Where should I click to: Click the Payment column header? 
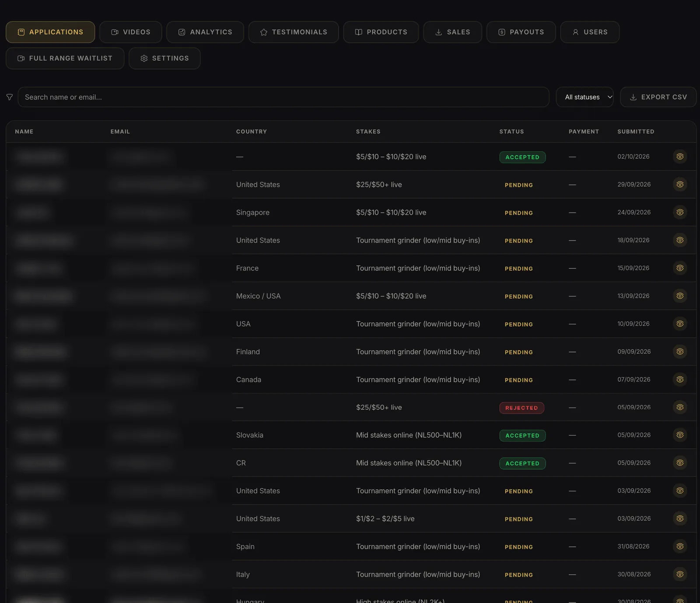click(584, 132)
